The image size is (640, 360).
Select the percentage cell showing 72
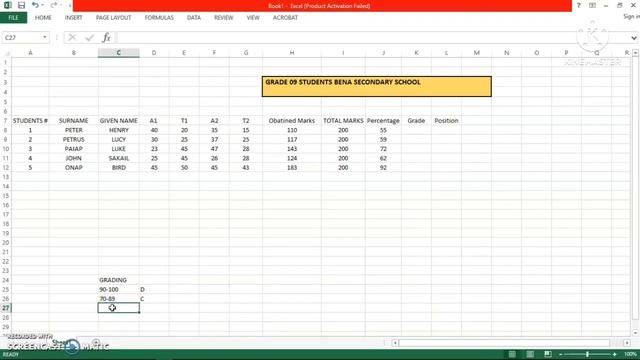[383, 149]
